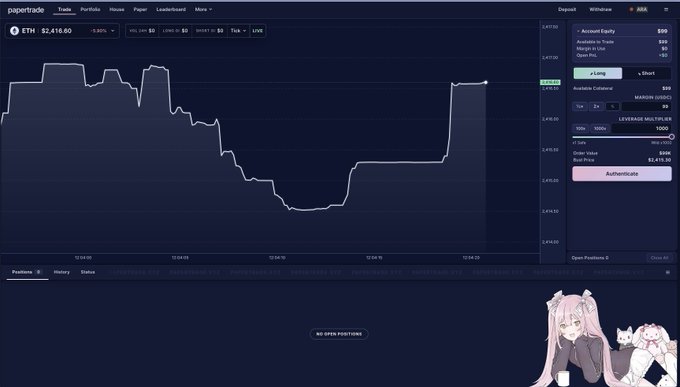
Task: Click the Open PnL row
Action: 621,55
